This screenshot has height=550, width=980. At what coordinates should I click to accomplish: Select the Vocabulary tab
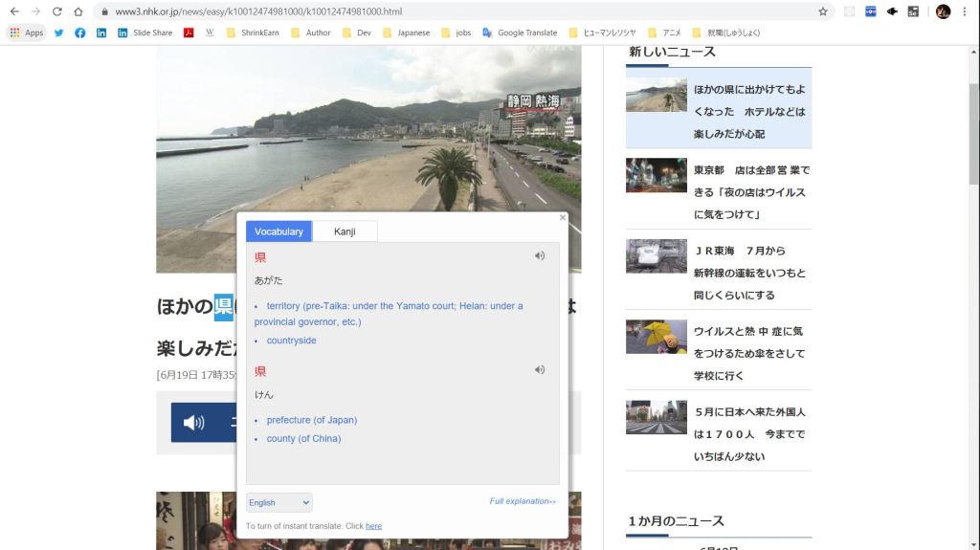278,231
